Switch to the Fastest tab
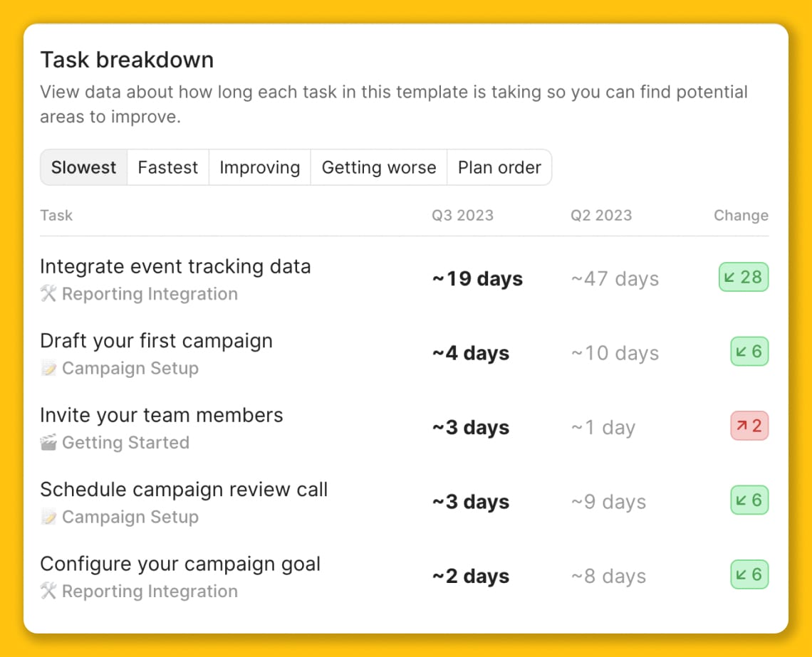 pos(168,167)
